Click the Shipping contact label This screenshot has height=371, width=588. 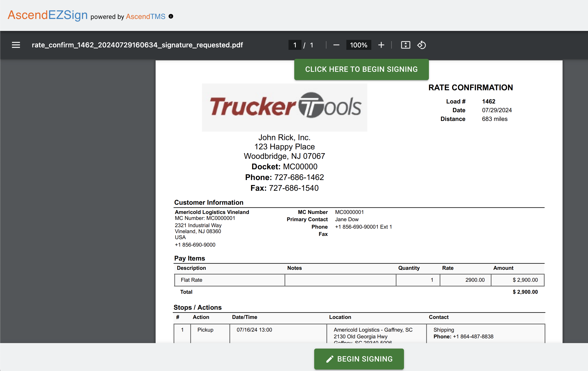444,330
